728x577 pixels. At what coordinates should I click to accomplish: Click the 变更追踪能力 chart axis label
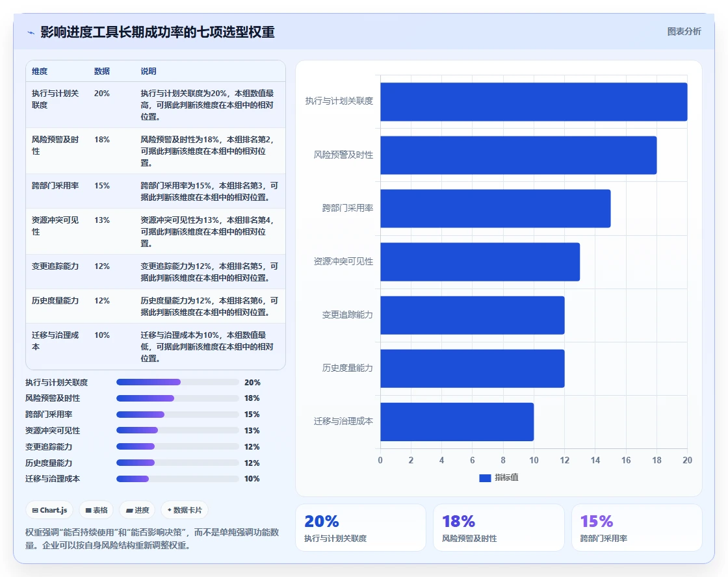pyautogui.click(x=348, y=314)
